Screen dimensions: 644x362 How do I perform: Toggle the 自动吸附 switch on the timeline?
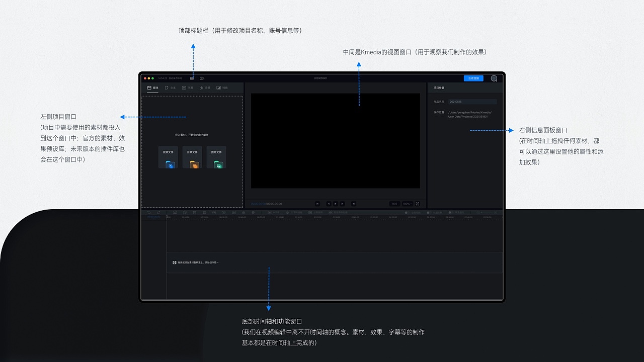click(x=407, y=212)
